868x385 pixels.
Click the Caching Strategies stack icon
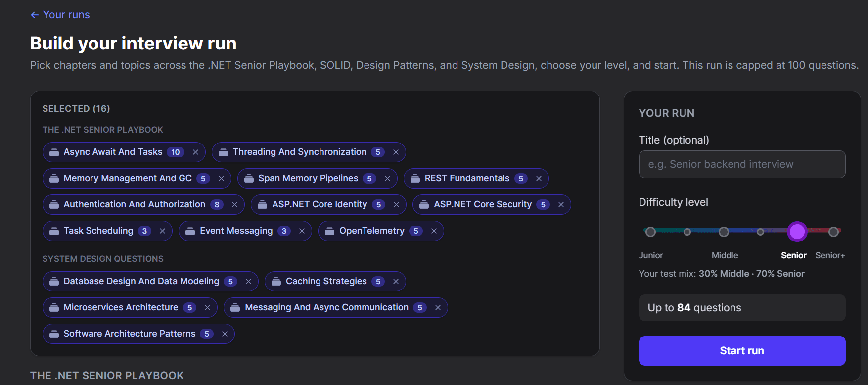(x=276, y=282)
